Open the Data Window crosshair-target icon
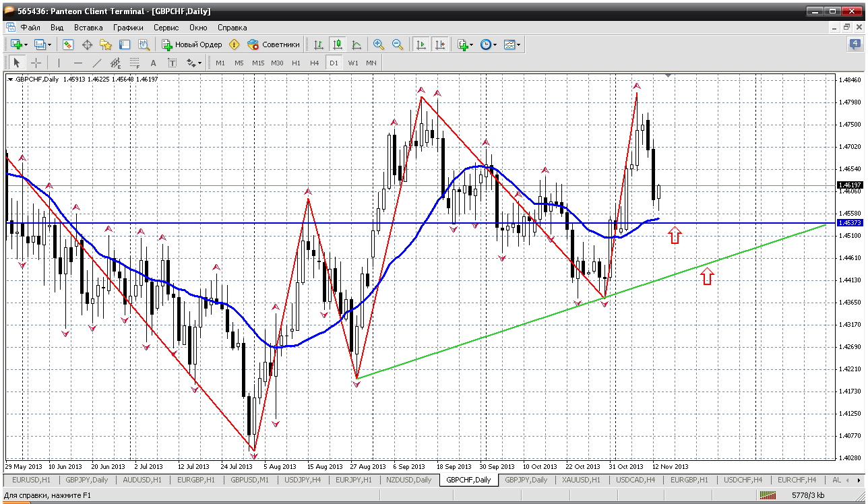 coord(87,44)
